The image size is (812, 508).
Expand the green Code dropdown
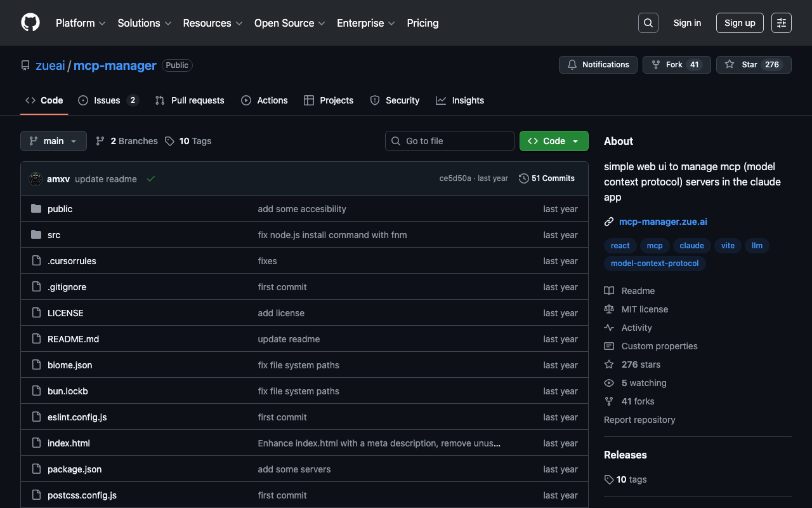pos(554,141)
